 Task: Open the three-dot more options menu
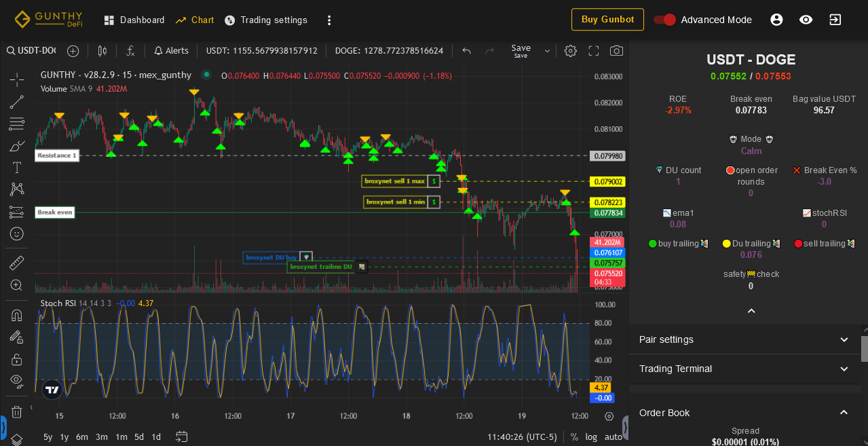pos(329,20)
